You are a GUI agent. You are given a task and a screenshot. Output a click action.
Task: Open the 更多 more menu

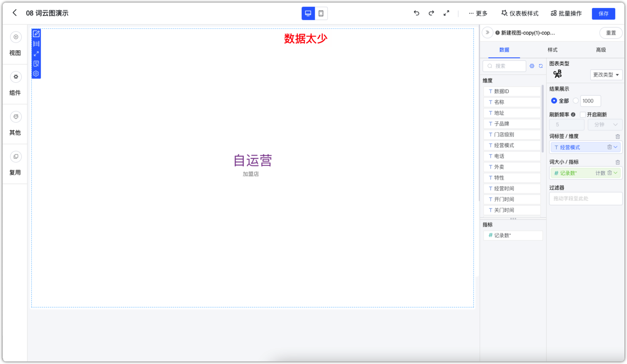click(478, 13)
